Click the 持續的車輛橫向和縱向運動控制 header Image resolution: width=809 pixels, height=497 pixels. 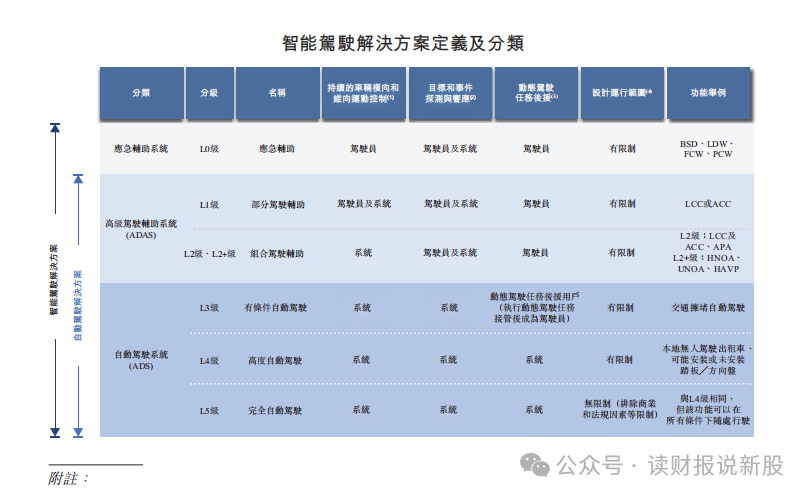click(x=363, y=93)
